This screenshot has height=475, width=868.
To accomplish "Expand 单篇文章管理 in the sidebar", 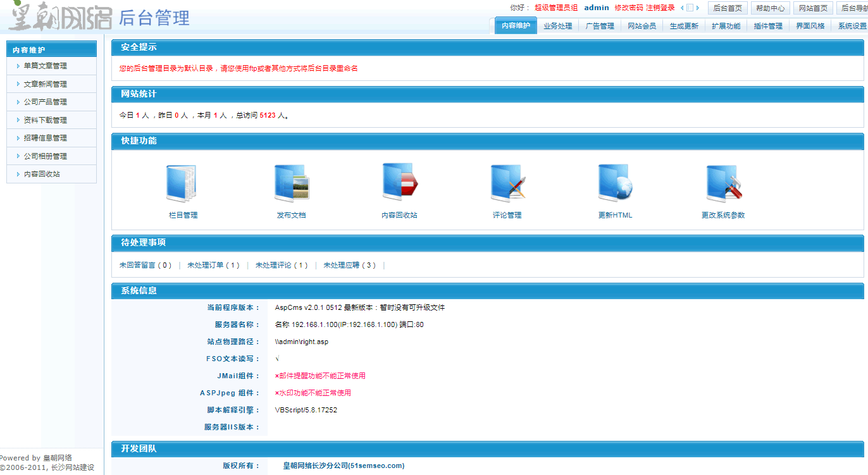I will [x=45, y=66].
